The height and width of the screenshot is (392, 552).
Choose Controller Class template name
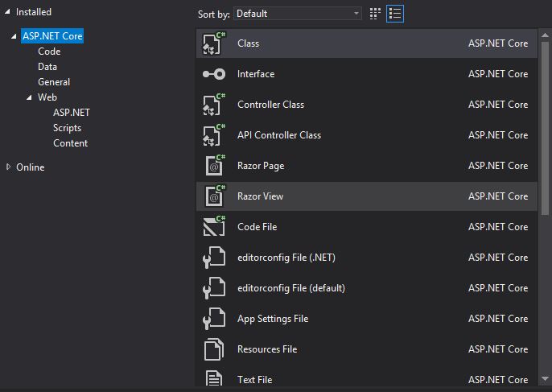(x=270, y=105)
